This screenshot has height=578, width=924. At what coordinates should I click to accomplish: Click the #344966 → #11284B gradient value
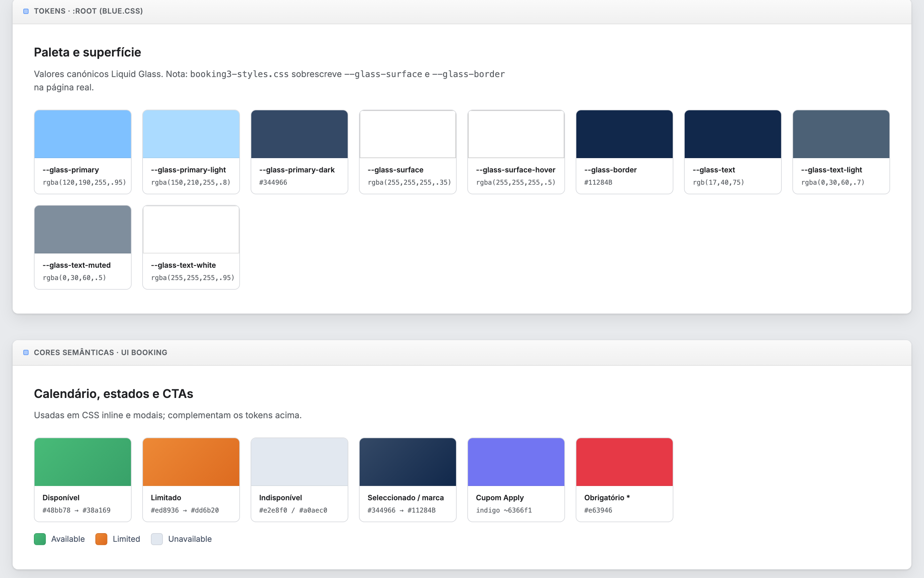(402, 510)
